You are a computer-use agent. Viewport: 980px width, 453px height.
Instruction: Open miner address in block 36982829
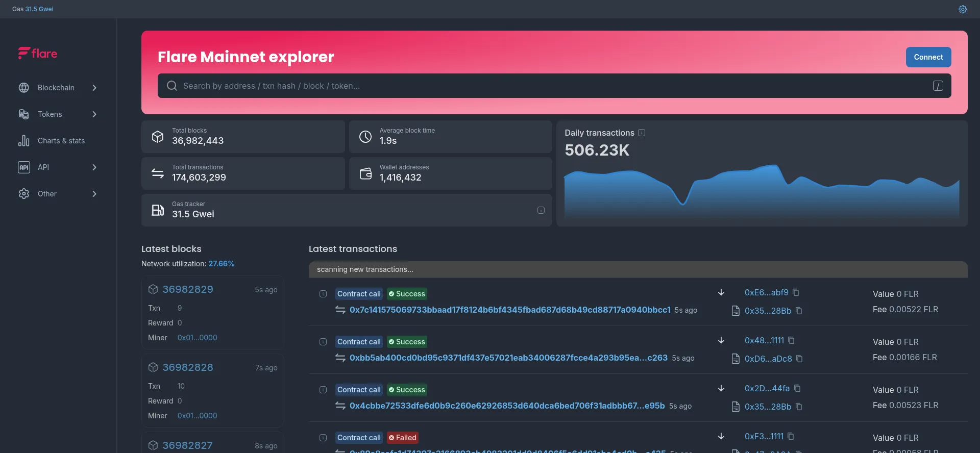[x=198, y=338]
